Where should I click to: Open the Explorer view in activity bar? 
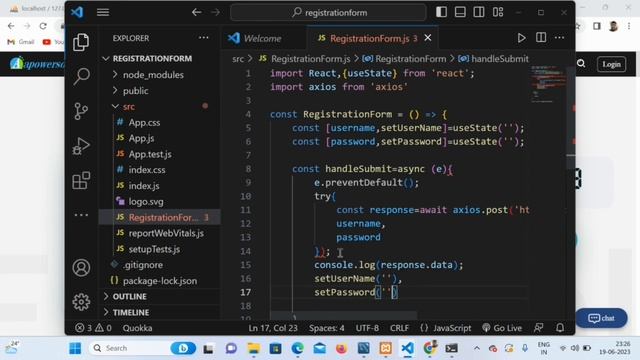pos(81,42)
